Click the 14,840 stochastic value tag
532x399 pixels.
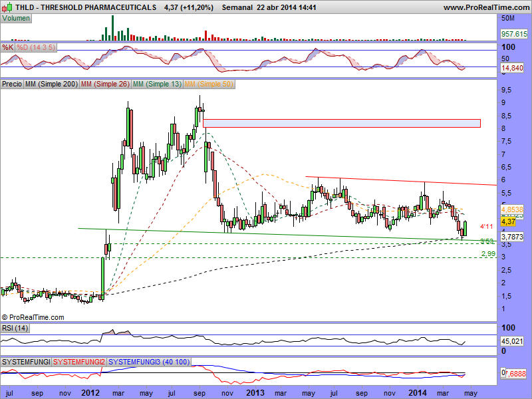(x=512, y=68)
